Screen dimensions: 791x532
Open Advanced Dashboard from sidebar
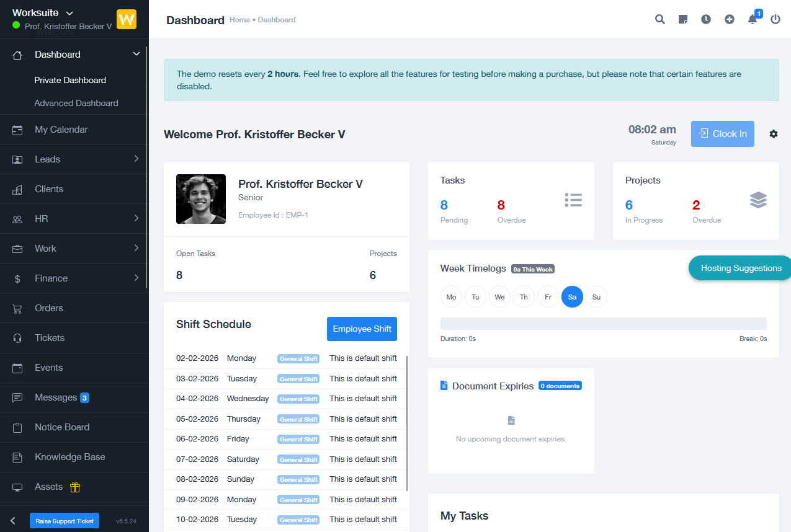tap(76, 103)
